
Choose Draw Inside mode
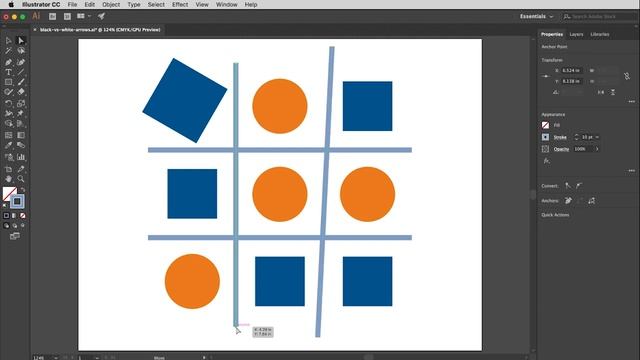click(x=23, y=225)
